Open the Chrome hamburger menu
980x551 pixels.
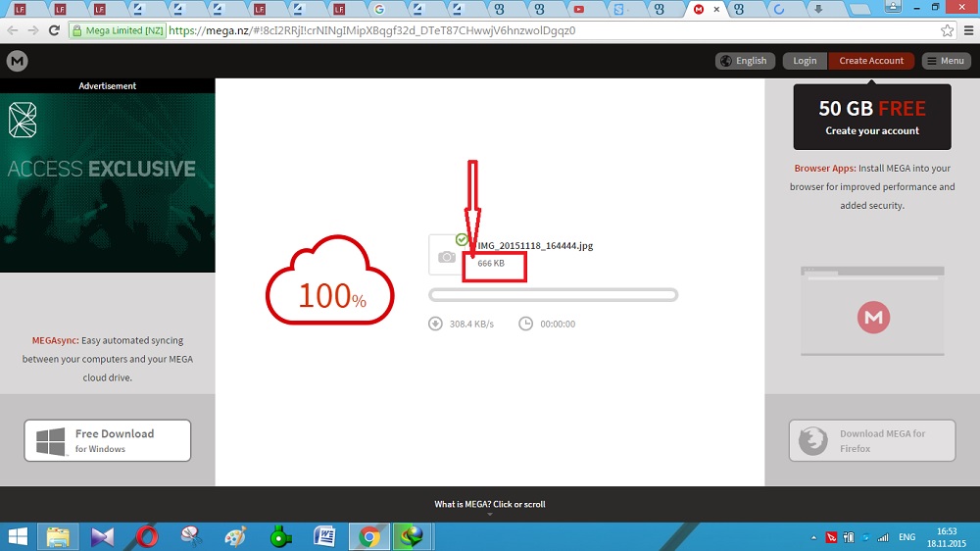pyautogui.click(x=969, y=30)
